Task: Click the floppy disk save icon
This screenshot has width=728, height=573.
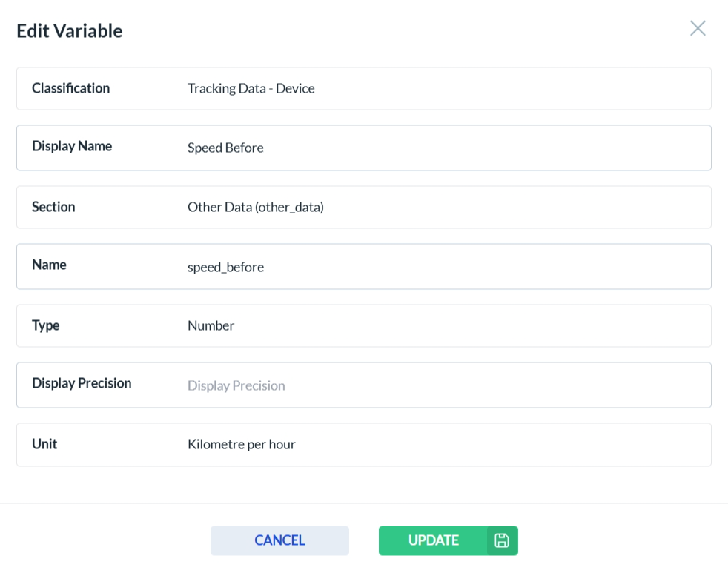Action: coord(502,540)
